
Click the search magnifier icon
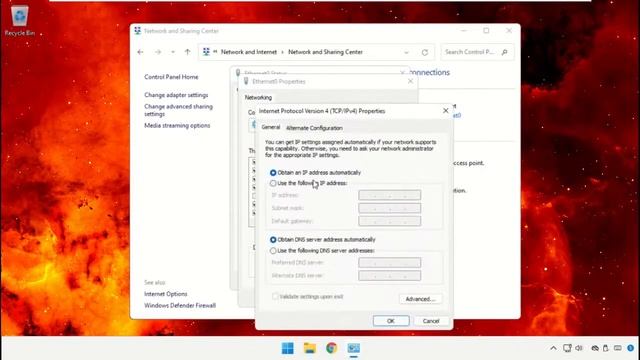point(505,52)
